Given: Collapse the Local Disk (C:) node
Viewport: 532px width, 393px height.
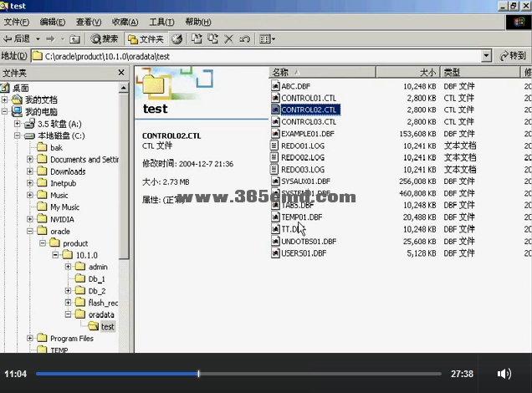Looking at the screenshot, I should (18, 135).
